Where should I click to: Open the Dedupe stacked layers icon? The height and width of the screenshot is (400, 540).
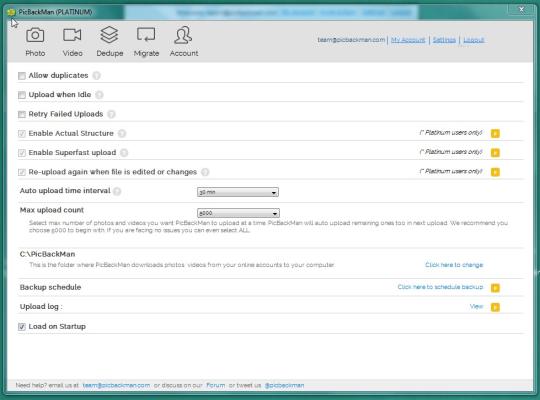coord(109,35)
